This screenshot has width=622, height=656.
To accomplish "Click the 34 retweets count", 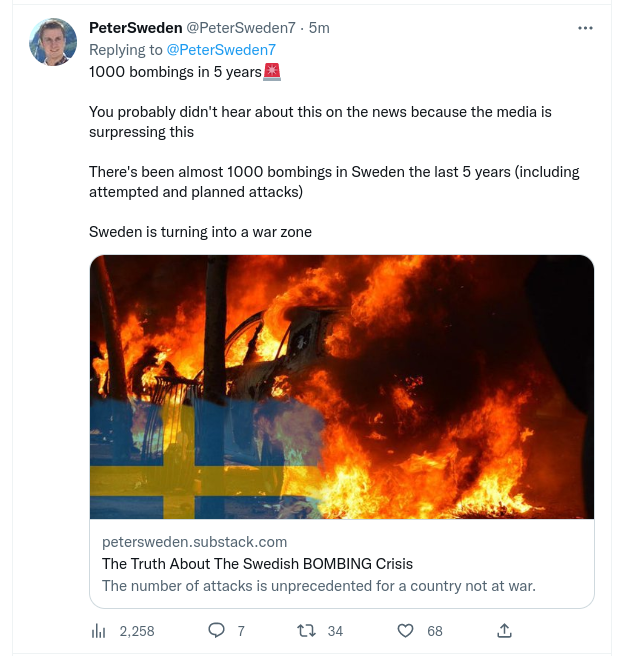I will point(335,631).
